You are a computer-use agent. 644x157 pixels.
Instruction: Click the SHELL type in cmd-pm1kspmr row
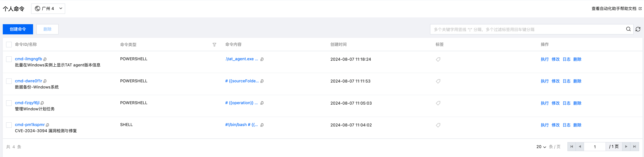click(126, 125)
